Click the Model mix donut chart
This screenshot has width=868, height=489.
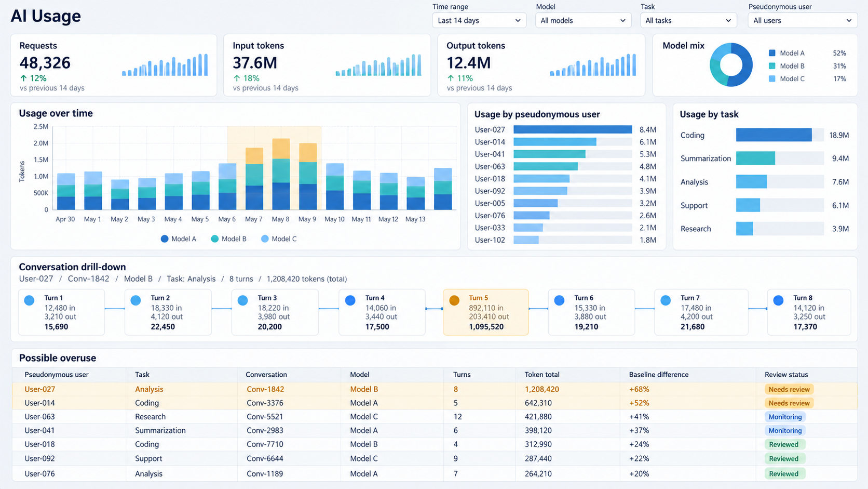click(x=731, y=64)
